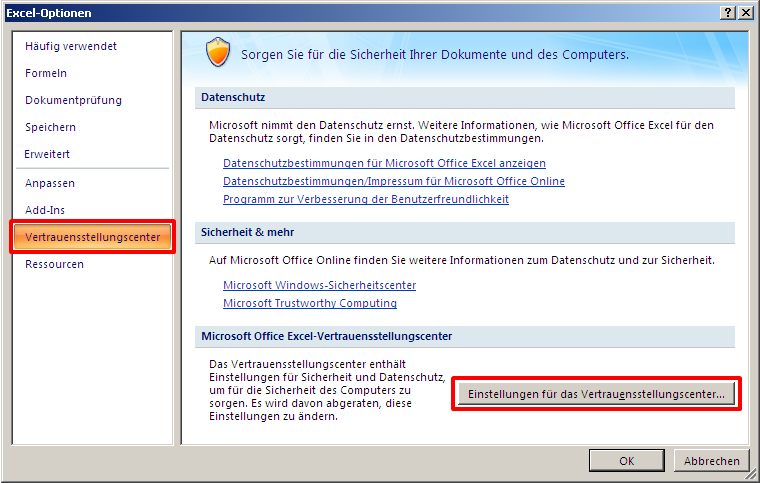Image resolution: width=760 pixels, height=483 pixels.
Task: Close the Excel-Optionen dialog
Action: [x=745, y=13]
